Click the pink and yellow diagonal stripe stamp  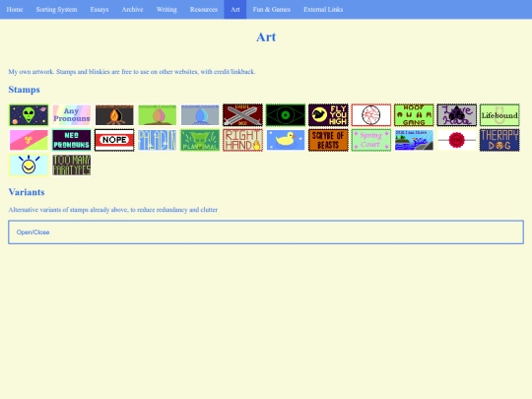tap(29, 140)
